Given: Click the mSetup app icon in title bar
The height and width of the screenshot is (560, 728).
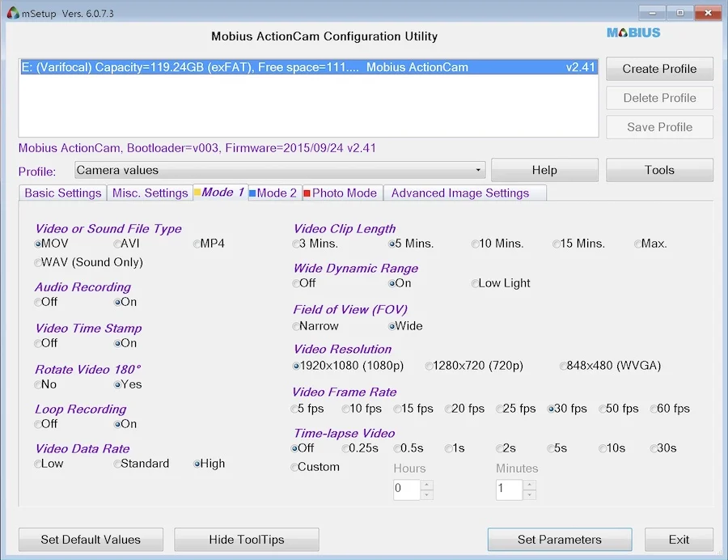Looking at the screenshot, I should (13, 13).
